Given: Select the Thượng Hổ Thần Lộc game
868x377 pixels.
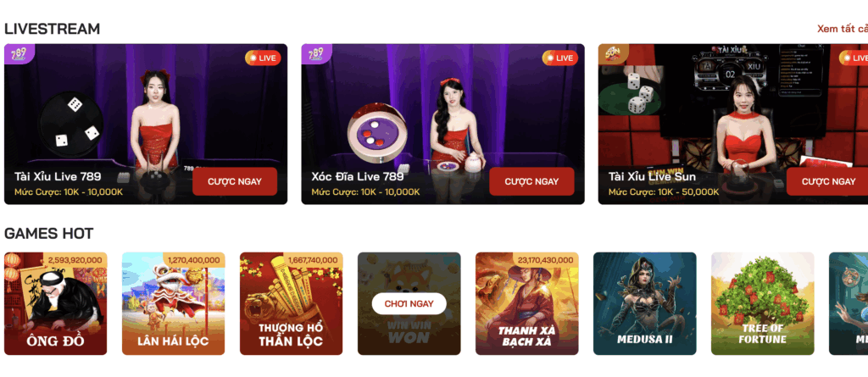Looking at the screenshot, I should (x=292, y=303).
